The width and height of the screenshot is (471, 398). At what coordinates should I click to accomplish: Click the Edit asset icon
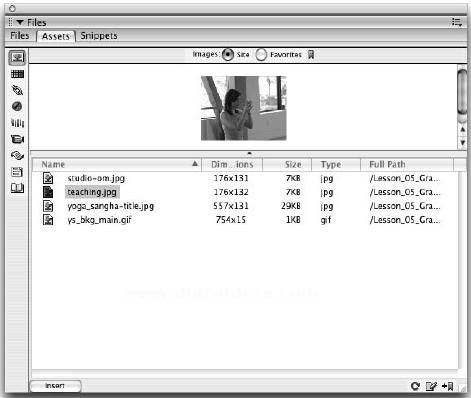pos(431,386)
